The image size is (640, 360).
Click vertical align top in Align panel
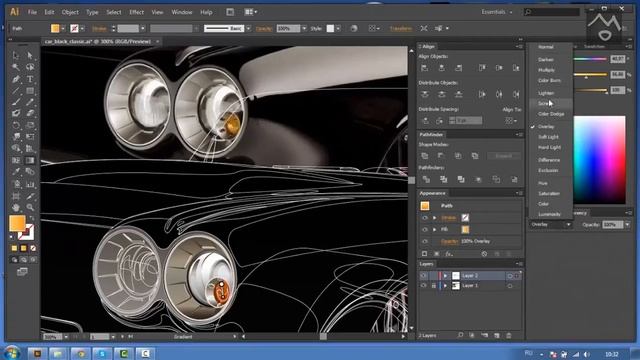click(482, 68)
